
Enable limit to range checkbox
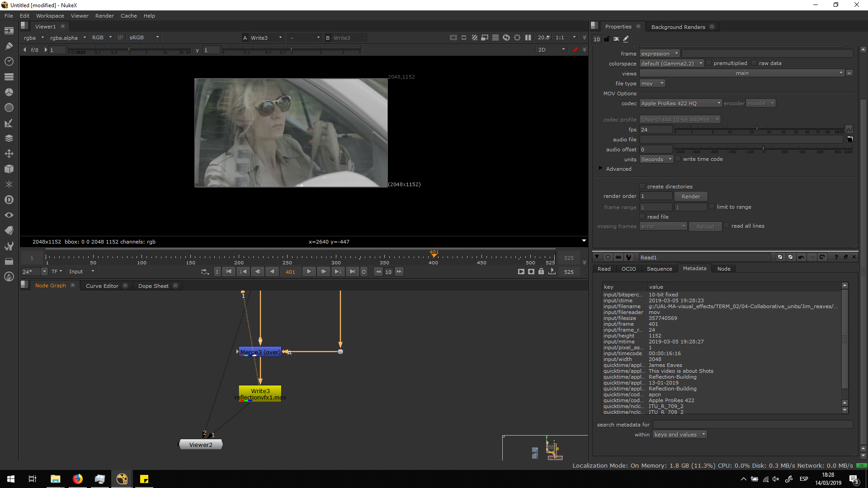tap(712, 206)
